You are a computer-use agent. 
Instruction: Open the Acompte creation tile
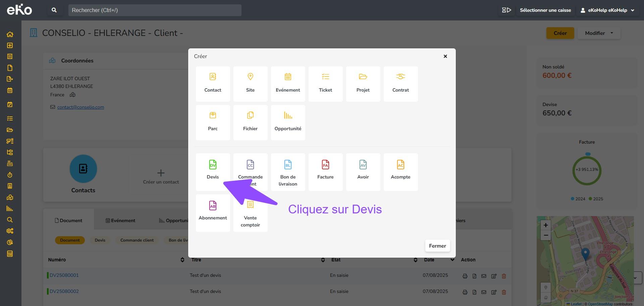[400, 170]
